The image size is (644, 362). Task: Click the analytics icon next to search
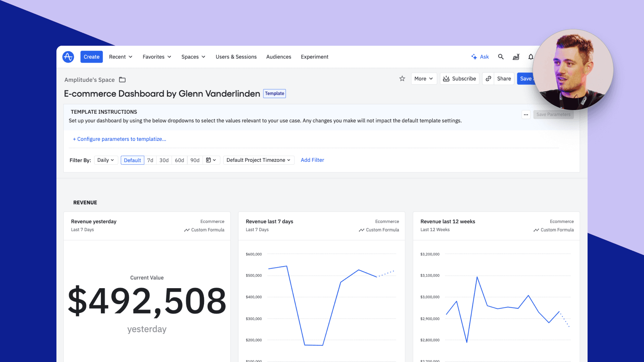516,57
